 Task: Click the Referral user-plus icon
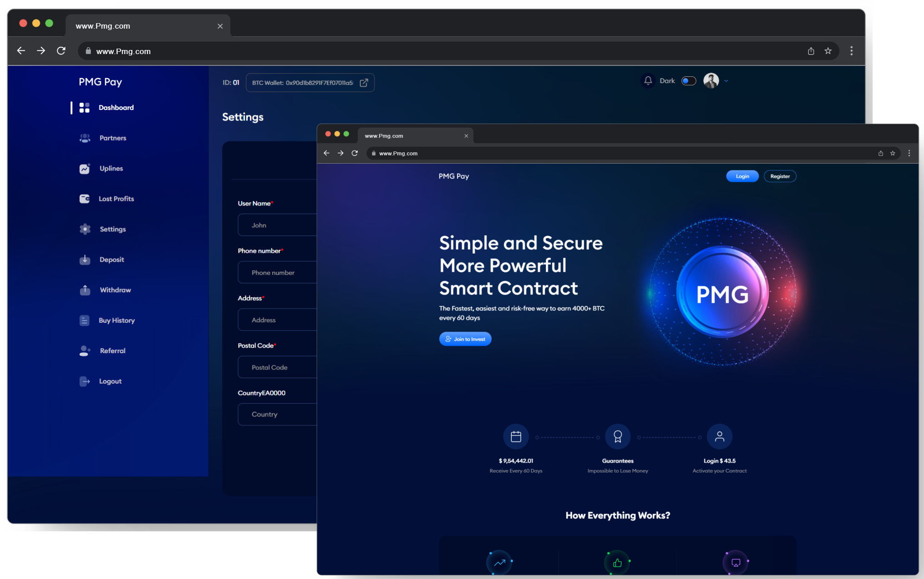[x=85, y=351]
